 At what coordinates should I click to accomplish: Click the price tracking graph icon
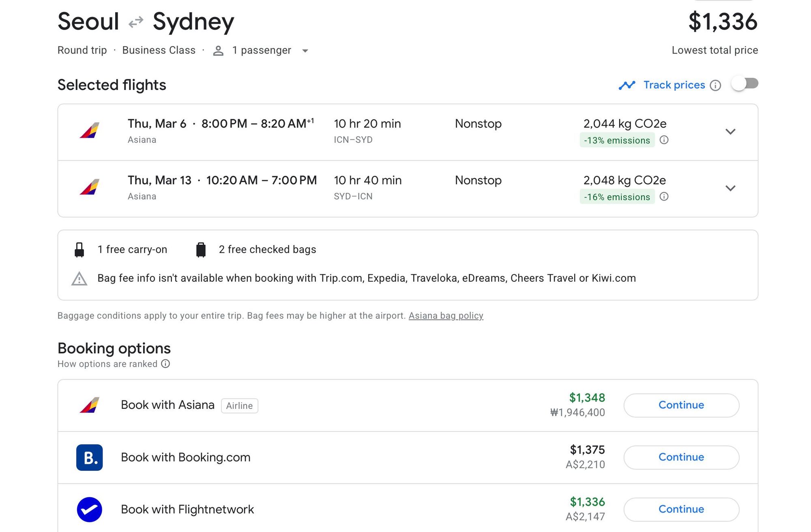626,85
